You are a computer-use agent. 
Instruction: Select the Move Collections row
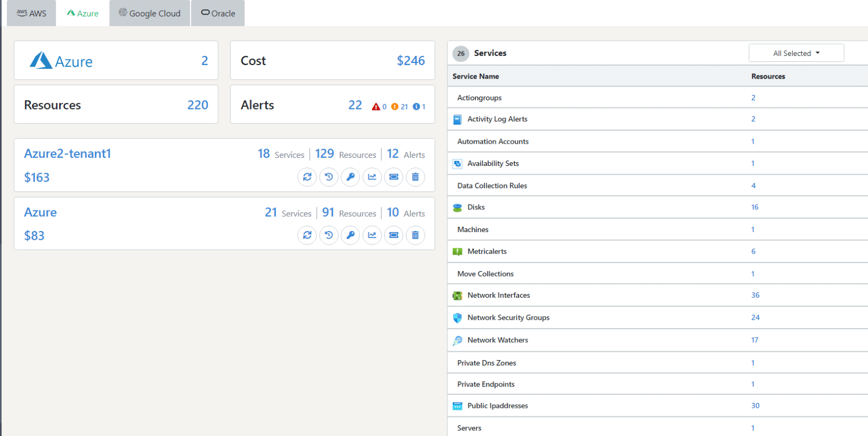point(658,274)
